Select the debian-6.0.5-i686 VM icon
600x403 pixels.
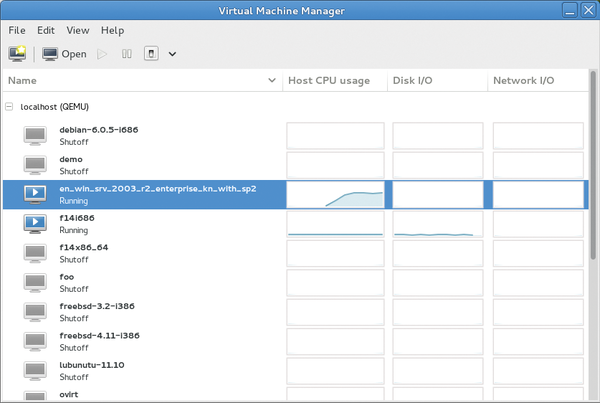point(35,135)
